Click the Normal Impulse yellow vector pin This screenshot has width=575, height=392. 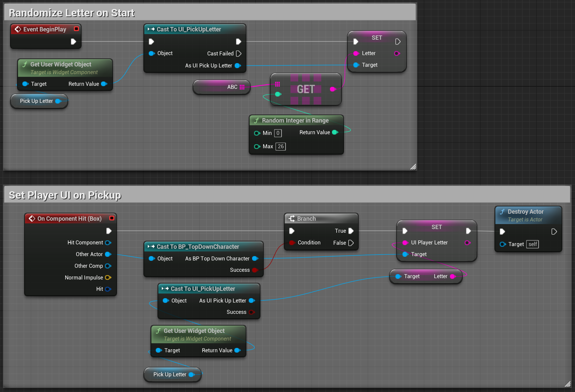(x=108, y=277)
